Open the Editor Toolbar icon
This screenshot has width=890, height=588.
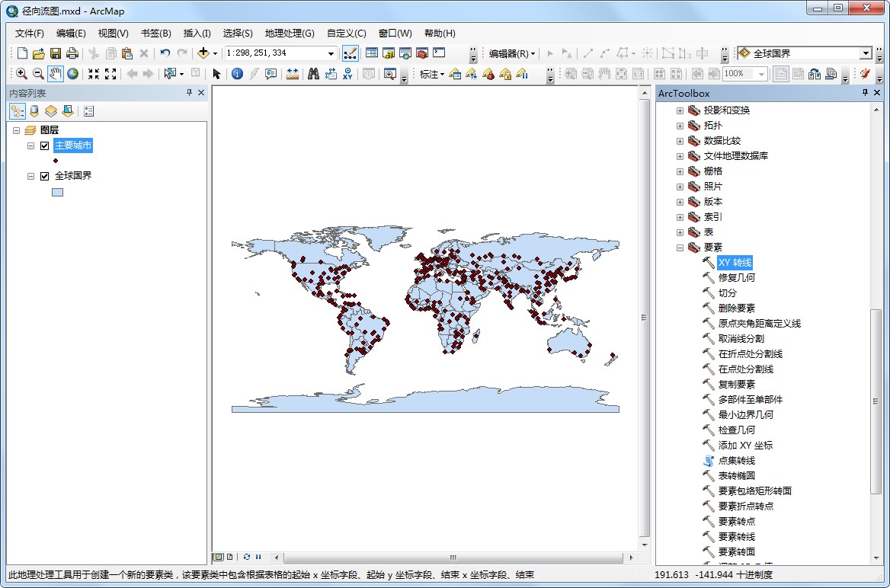click(x=351, y=53)
